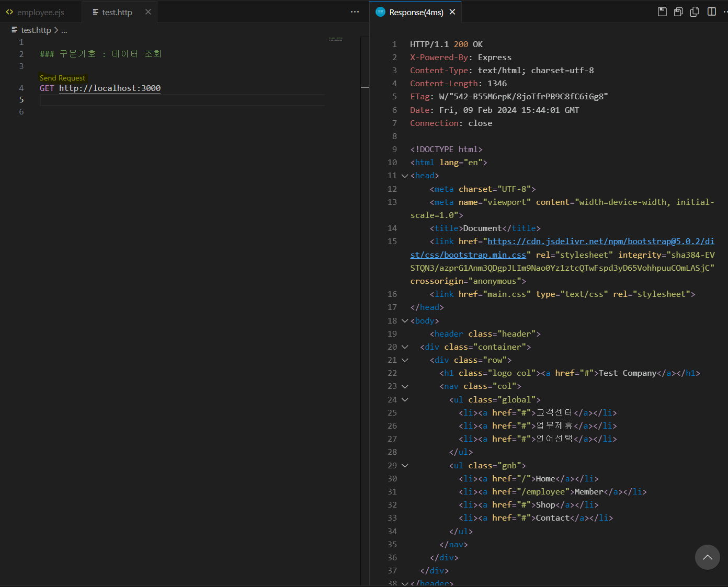
Task: Click the X-Powered-By: Express header
Action: pos(461,57)
